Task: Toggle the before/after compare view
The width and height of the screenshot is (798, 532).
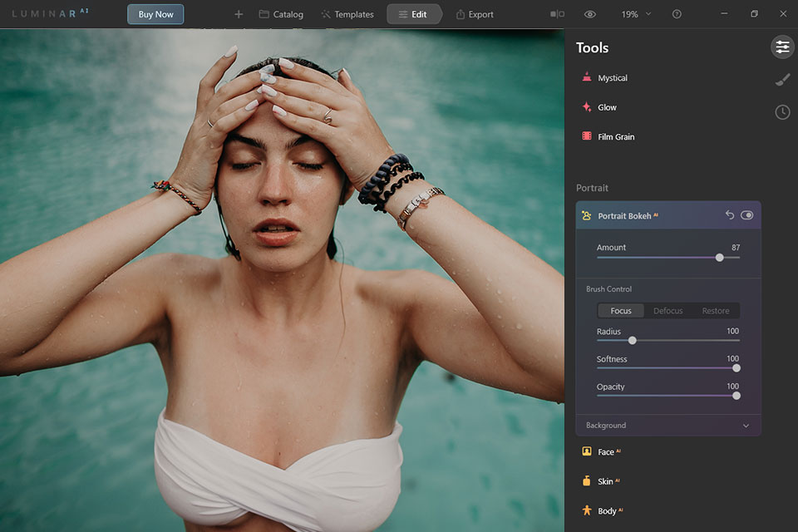Action: click(557, 14)
